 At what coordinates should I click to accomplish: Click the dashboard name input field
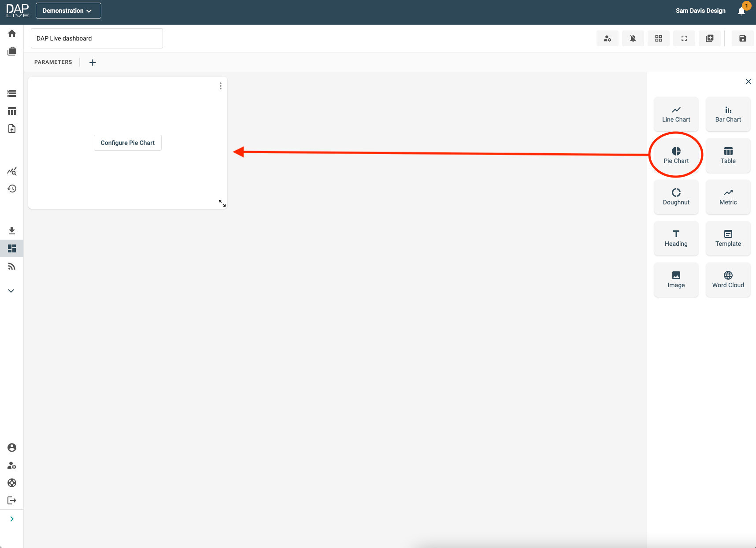[97, 38]
